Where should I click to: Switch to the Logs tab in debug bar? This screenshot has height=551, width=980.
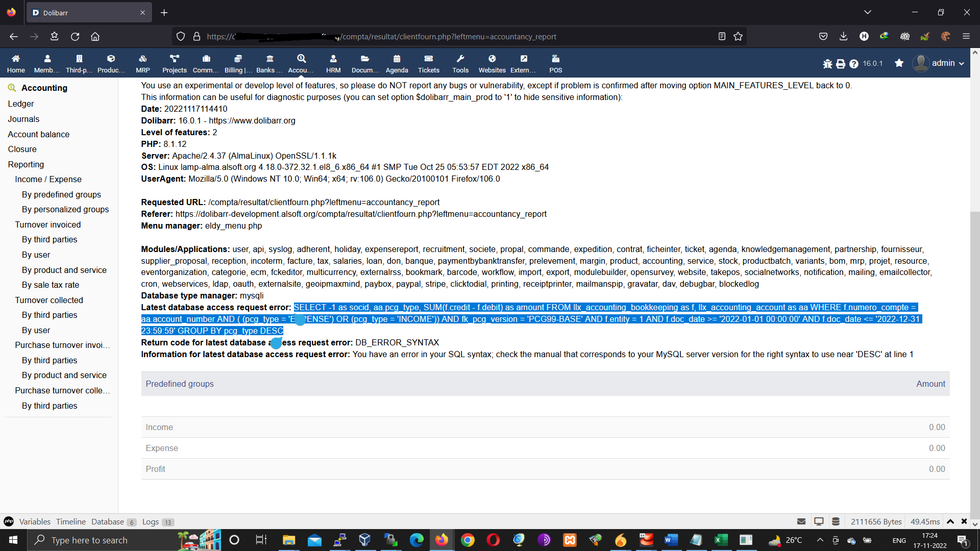[x=150, y=521]
